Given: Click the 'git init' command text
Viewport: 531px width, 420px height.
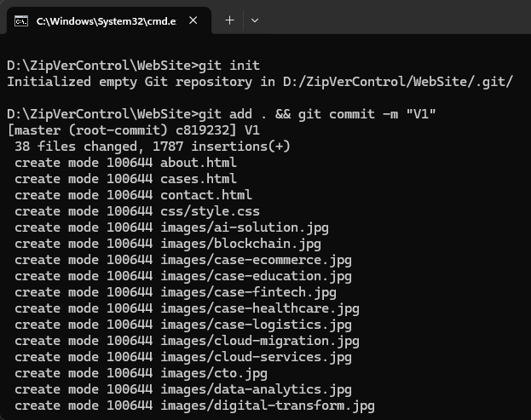Looking at the screenshot, I should coord(228,66).
